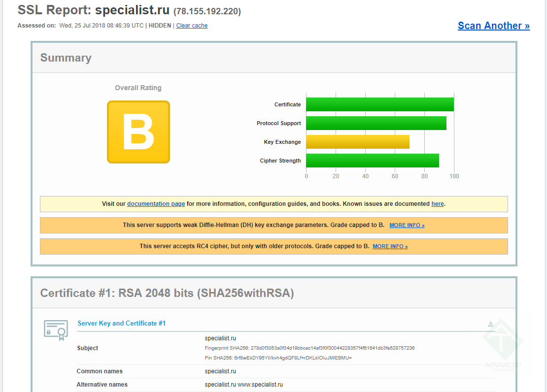
Task: Click the Protocol Support score bar
Action: click(x=376, y=123)
